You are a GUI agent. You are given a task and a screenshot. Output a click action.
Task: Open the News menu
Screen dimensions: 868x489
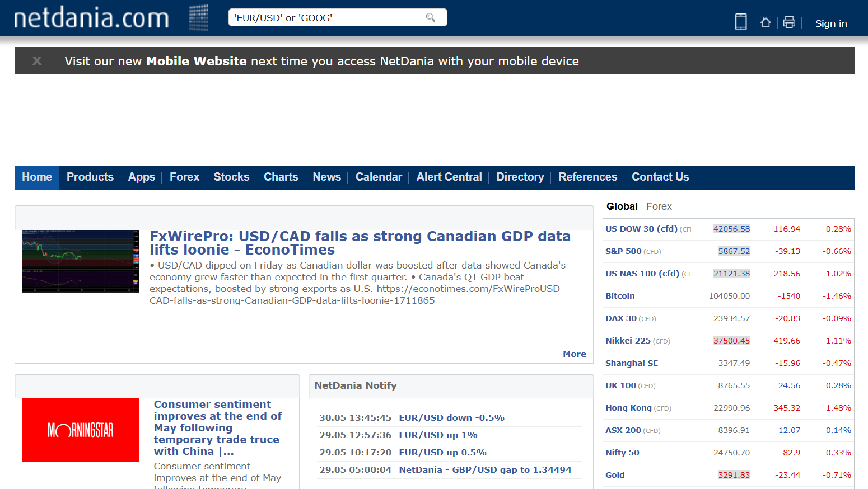(x=327, y=177)
